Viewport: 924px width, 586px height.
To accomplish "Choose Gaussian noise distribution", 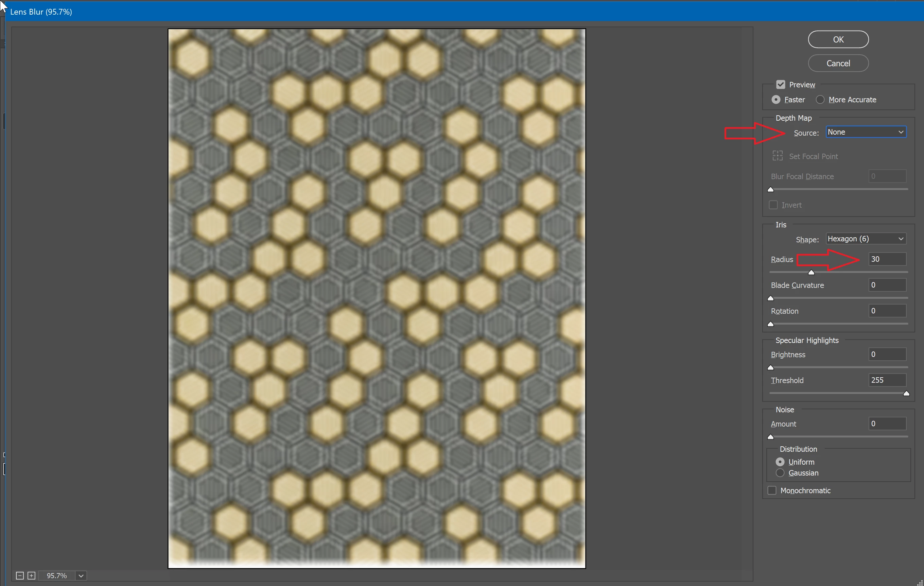I will tap(780, 473).
